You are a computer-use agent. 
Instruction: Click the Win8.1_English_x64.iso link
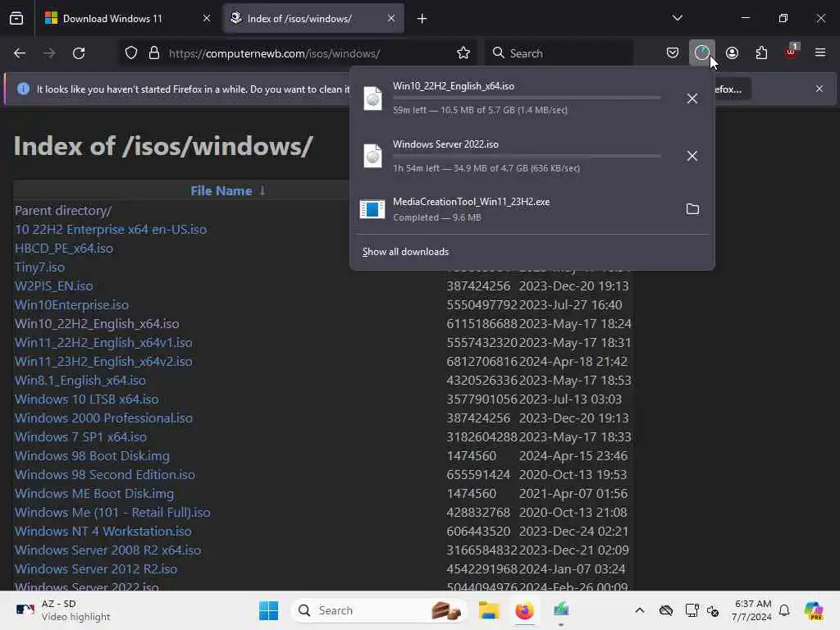point(80,381)
